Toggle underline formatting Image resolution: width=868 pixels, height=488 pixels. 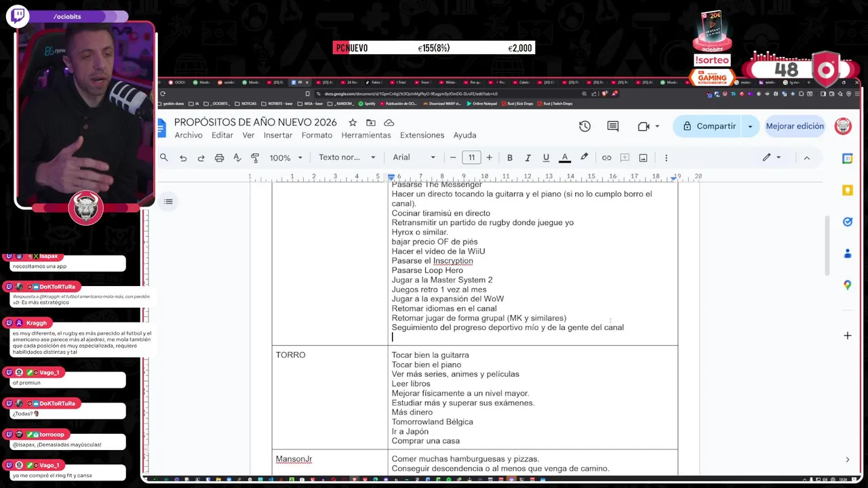click(546, 157)
